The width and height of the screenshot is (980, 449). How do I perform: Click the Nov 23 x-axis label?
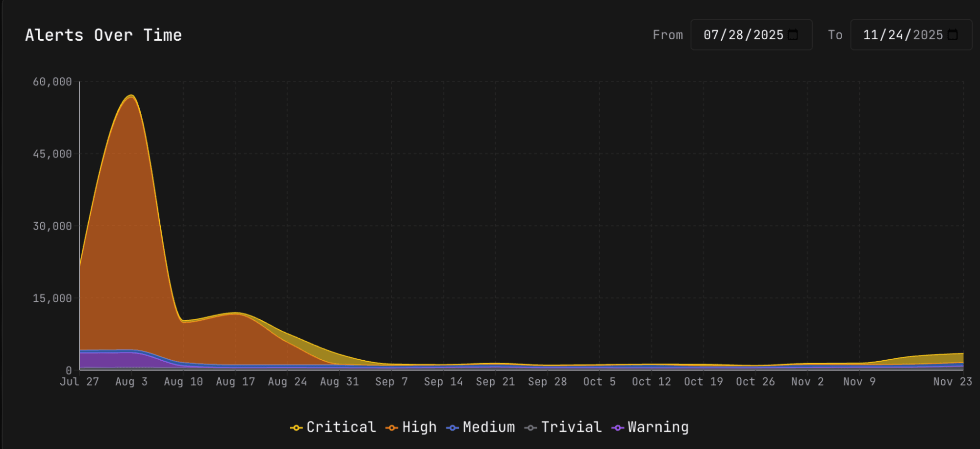pos(952,382)
